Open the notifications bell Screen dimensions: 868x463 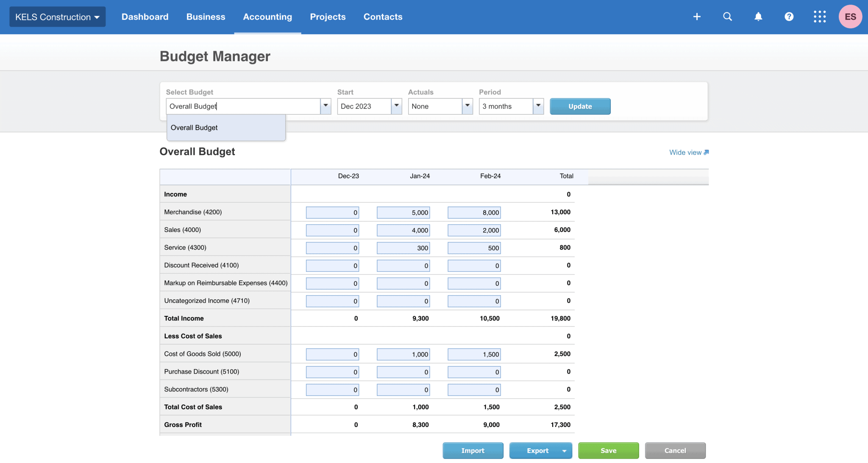coord(758,17)
